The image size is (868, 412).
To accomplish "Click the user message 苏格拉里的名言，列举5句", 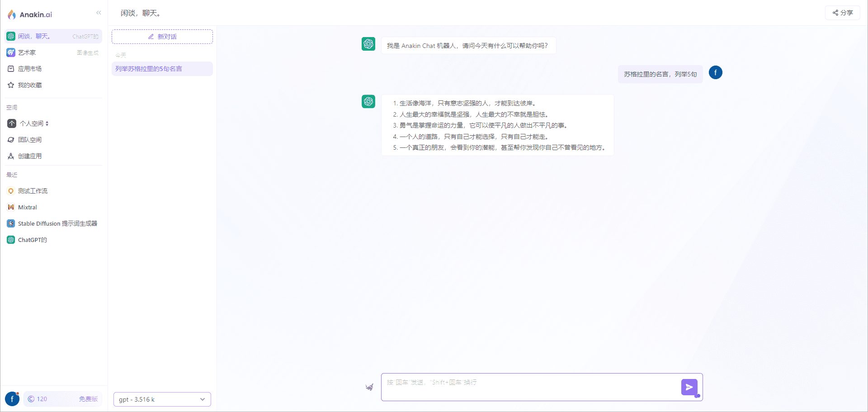I will coord(660,74).
